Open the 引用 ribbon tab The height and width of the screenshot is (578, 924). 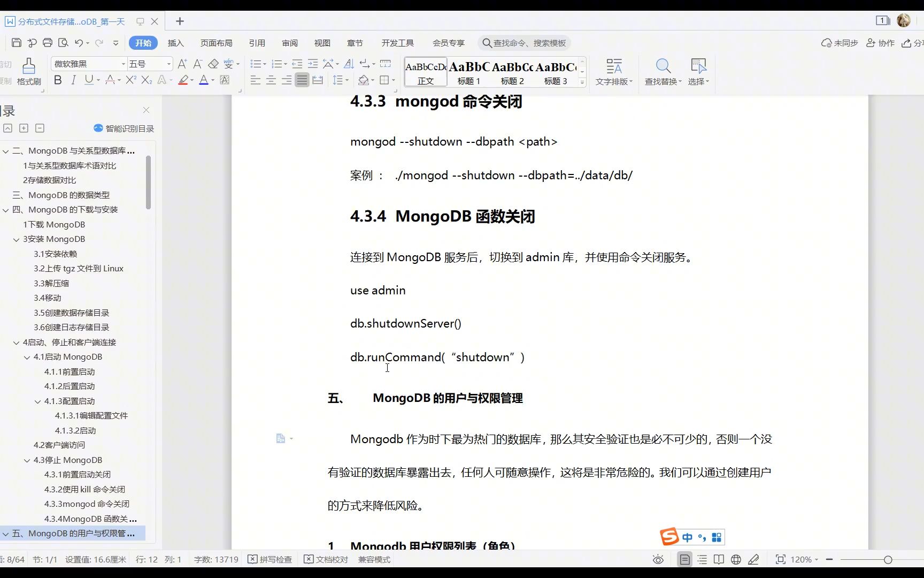[257, 43]
